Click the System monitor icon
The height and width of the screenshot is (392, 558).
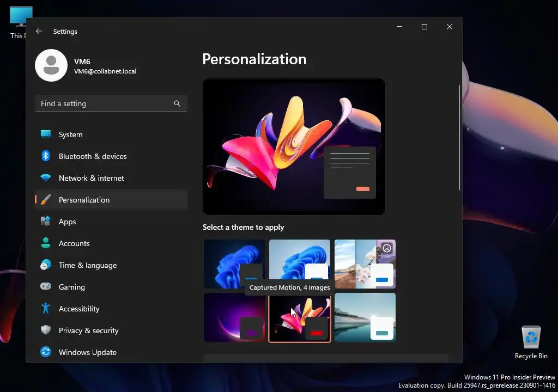46,134
